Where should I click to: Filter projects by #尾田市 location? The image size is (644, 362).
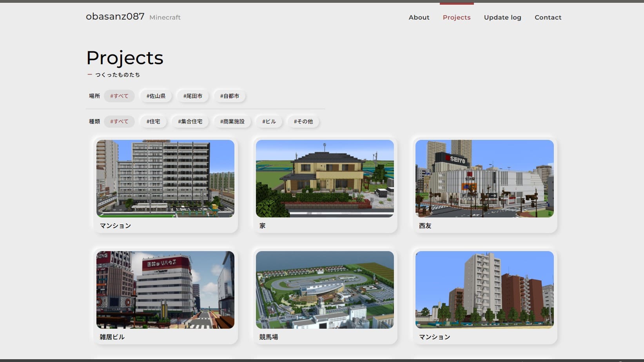[x=192, y=96]
